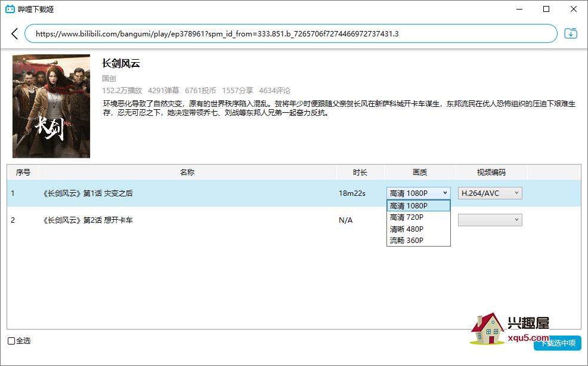Click the 4291弹幕 stat
Screen dimensions: 588x366
click(163, 91)
